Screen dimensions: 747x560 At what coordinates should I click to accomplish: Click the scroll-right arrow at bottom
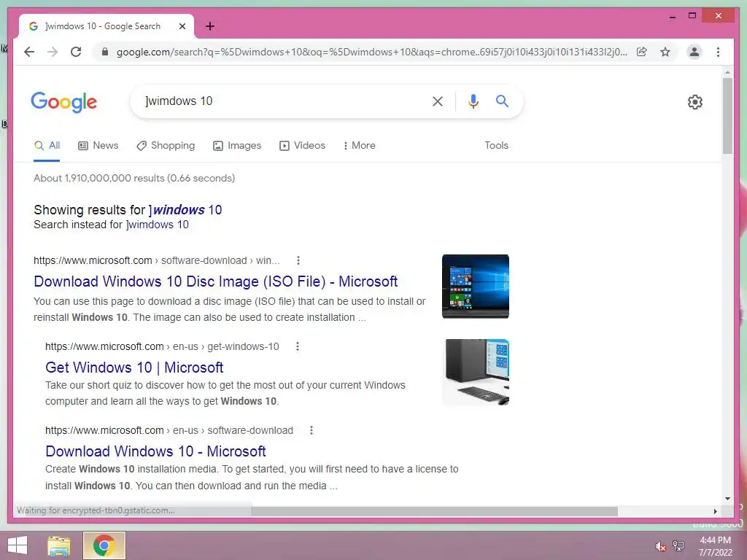point(715,511)
